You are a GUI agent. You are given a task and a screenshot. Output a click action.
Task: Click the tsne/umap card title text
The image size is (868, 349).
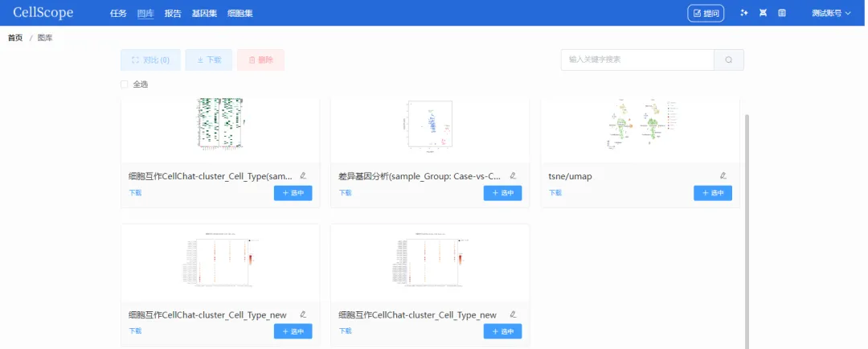point(571,176)
